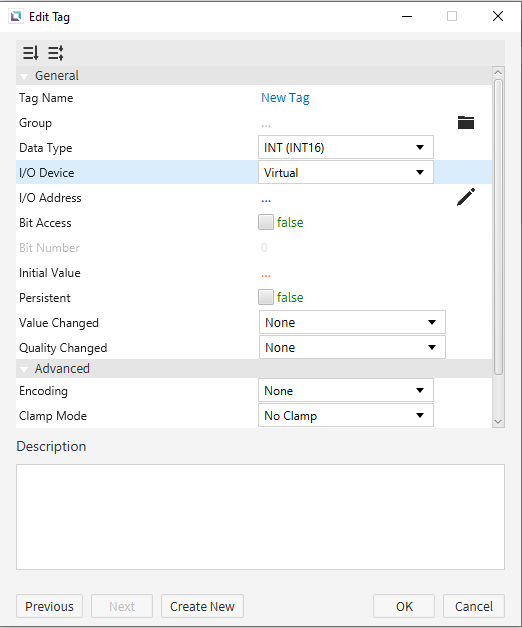Click the sort properties alphabetically icon
Image resolution: width=522 pixels, height=628 pixels.
(30, 53)
